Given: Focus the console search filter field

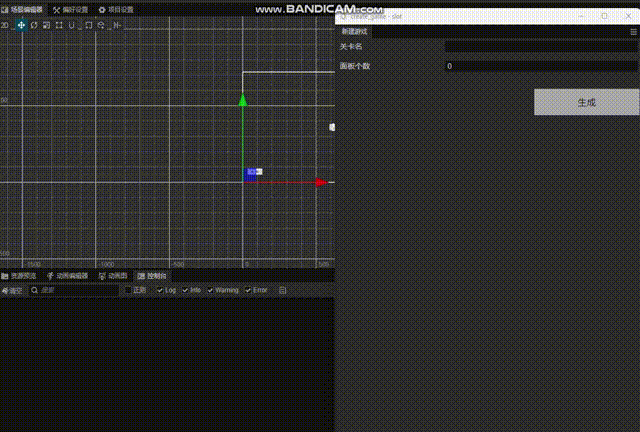Looking at the screenshot, I should (74, 290).
